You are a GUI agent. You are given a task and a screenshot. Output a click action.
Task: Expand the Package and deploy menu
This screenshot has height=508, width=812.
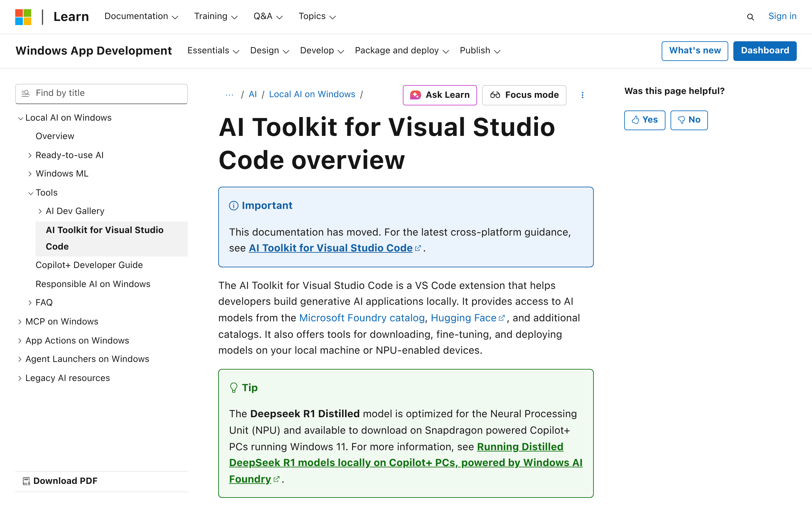(x=402, y=51)
